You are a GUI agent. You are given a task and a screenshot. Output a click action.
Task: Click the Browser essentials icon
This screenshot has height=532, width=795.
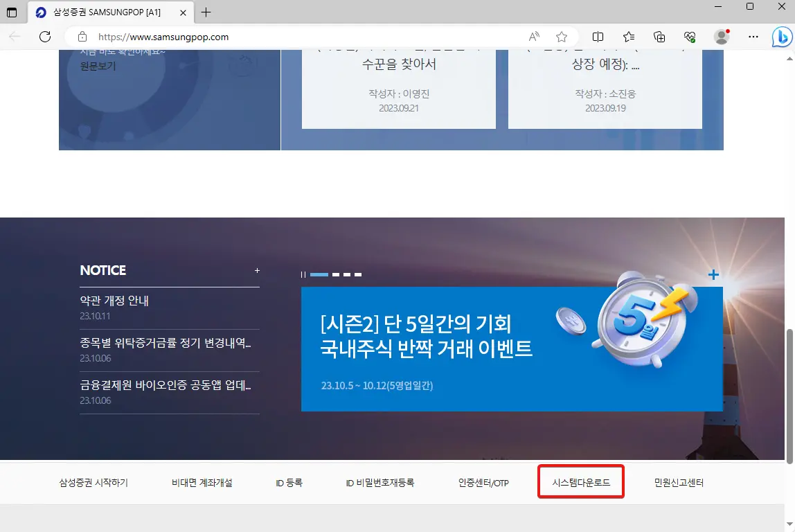coord(689,37)
